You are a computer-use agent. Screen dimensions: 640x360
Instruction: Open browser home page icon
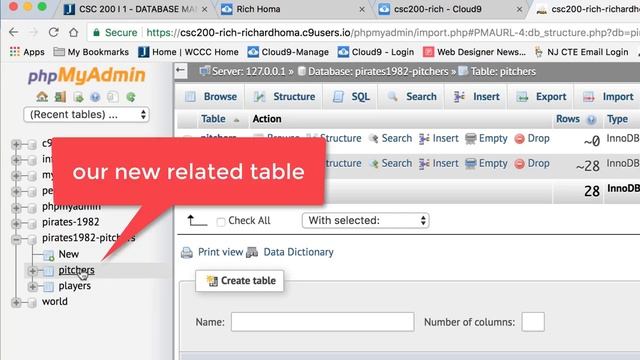click(73, 32)
